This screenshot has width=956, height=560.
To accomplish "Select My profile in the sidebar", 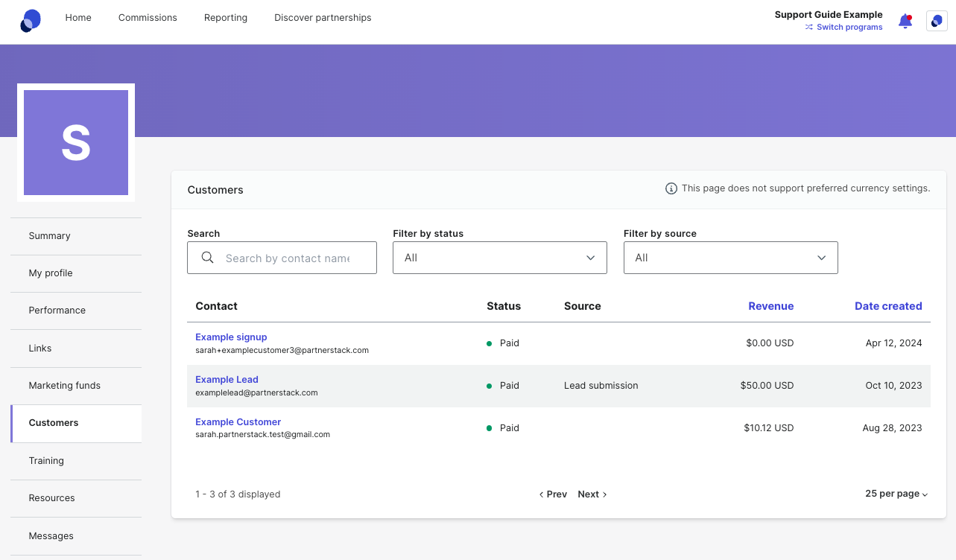I will click(x=76, y=273).
